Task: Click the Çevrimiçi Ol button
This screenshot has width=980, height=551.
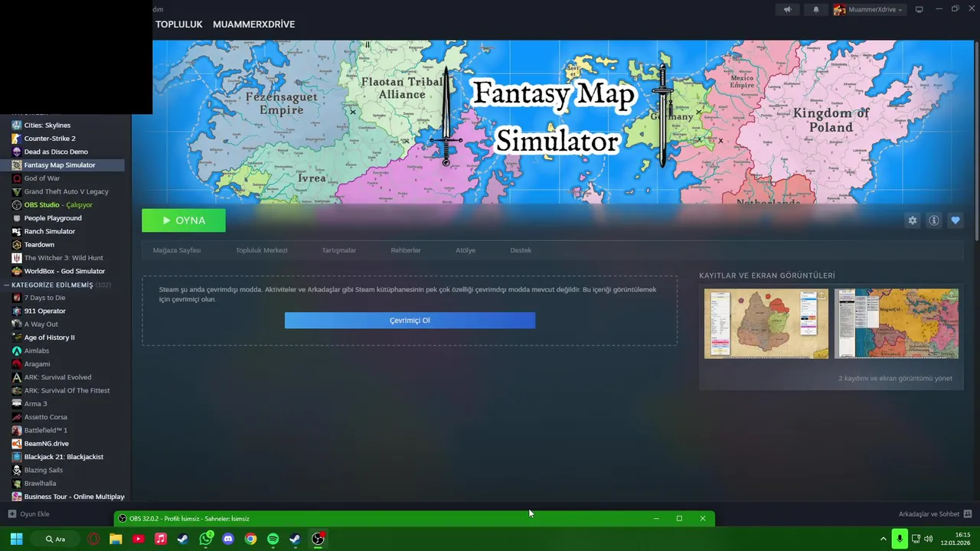Action: click(x=410, y=320)
